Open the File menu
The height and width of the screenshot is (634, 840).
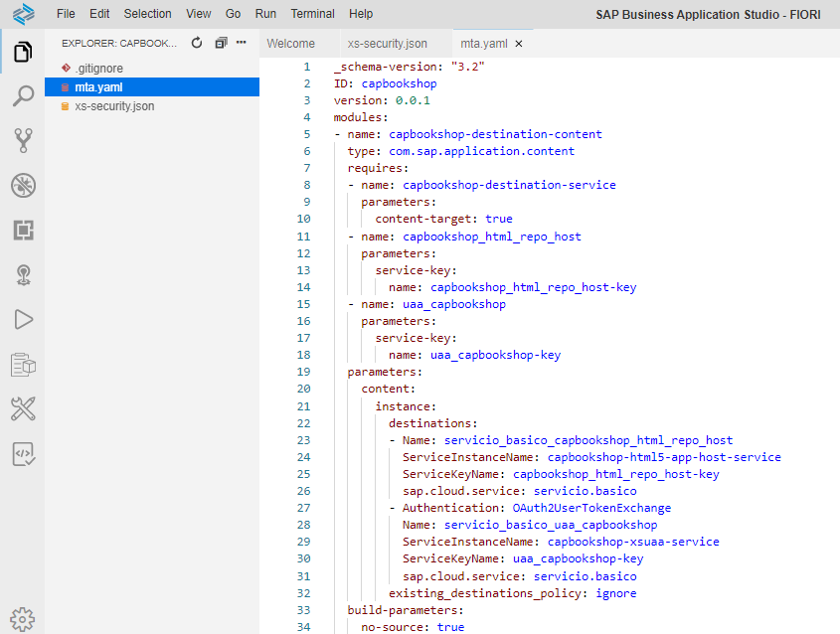(x=66, y=14)
